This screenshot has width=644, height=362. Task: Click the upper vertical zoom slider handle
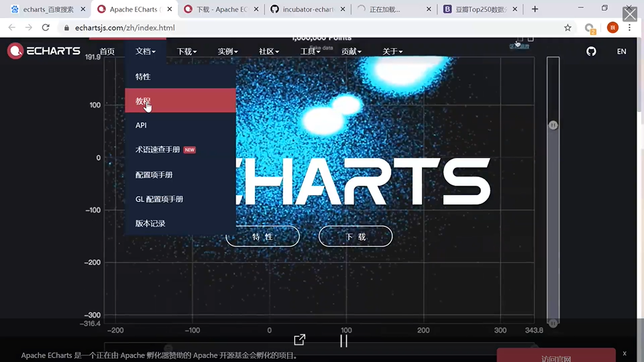tap(553, 125)
